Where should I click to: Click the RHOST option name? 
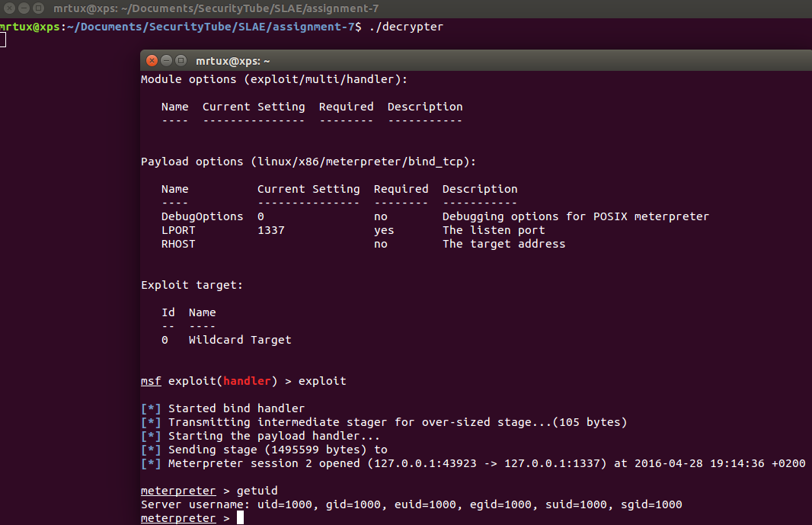178,244
